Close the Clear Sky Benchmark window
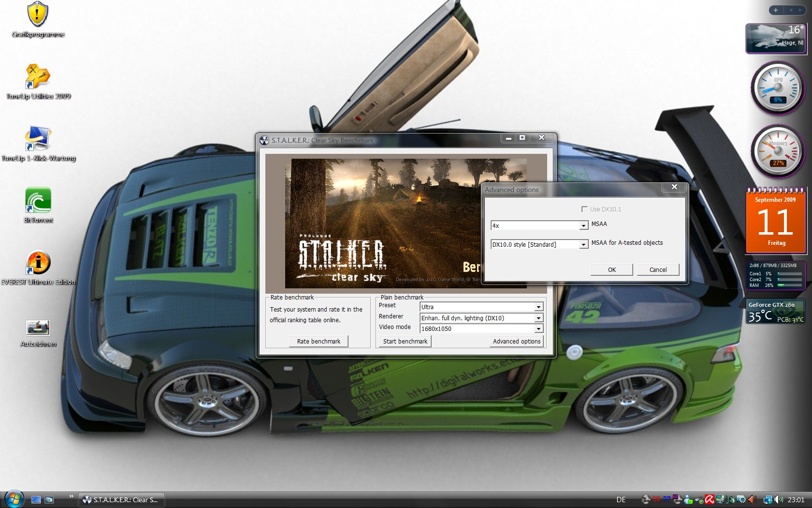The width and height of the screenshot is (812, 508). point(541,138)
